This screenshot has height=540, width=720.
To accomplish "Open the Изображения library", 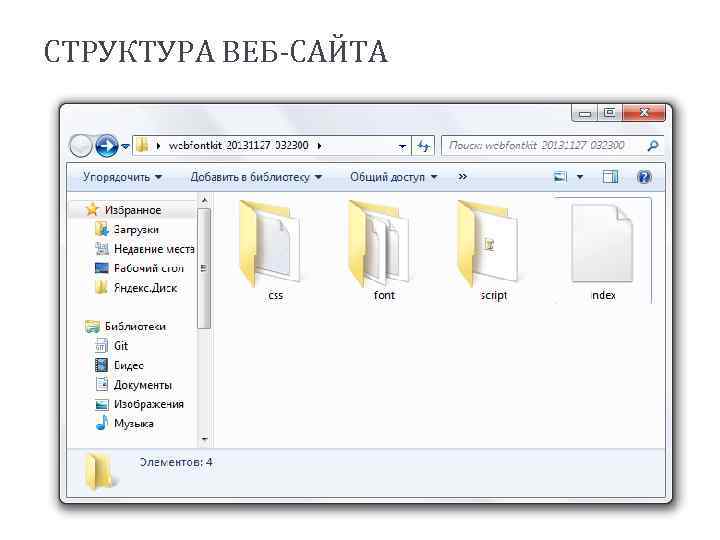I will coord(149,404).
